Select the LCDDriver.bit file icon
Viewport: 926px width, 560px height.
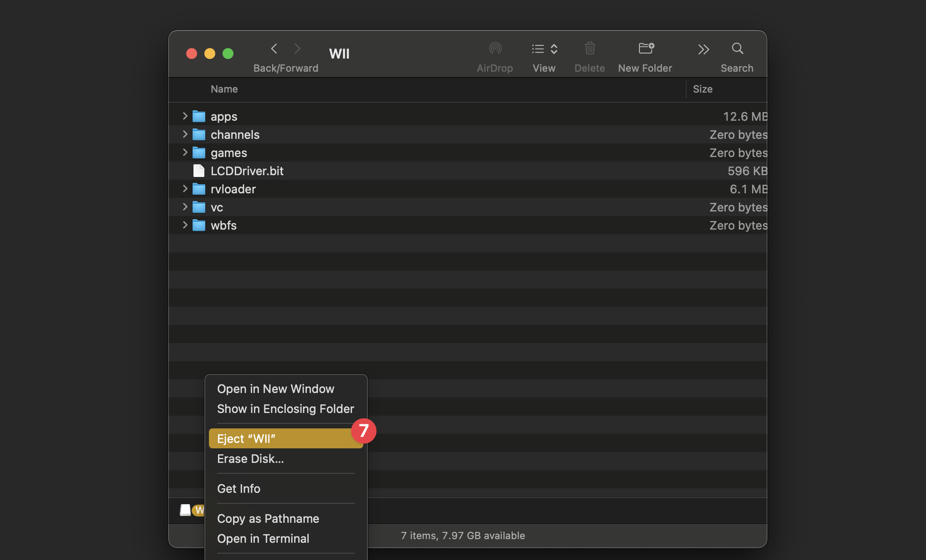(x=198, y=171)
